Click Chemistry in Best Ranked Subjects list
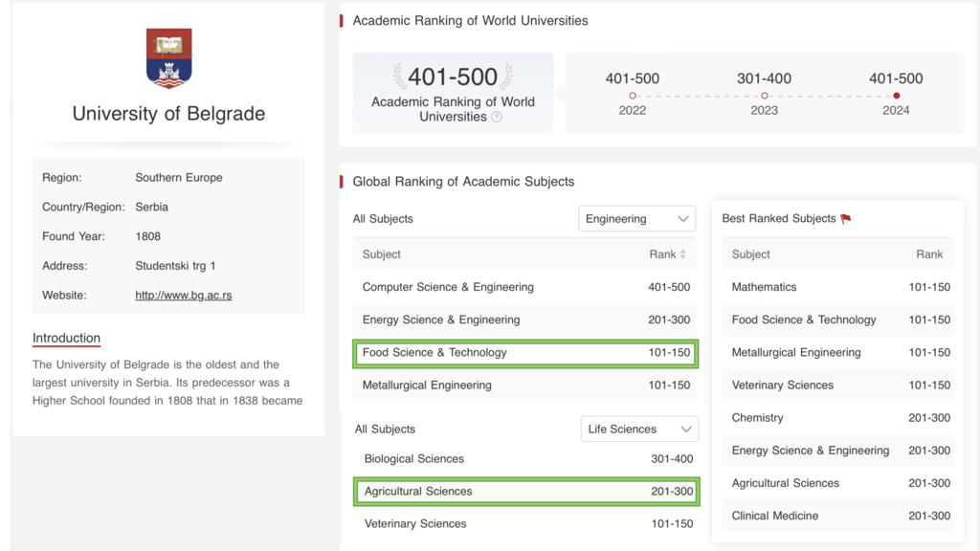The image size is (980, 551). (757, 418)
